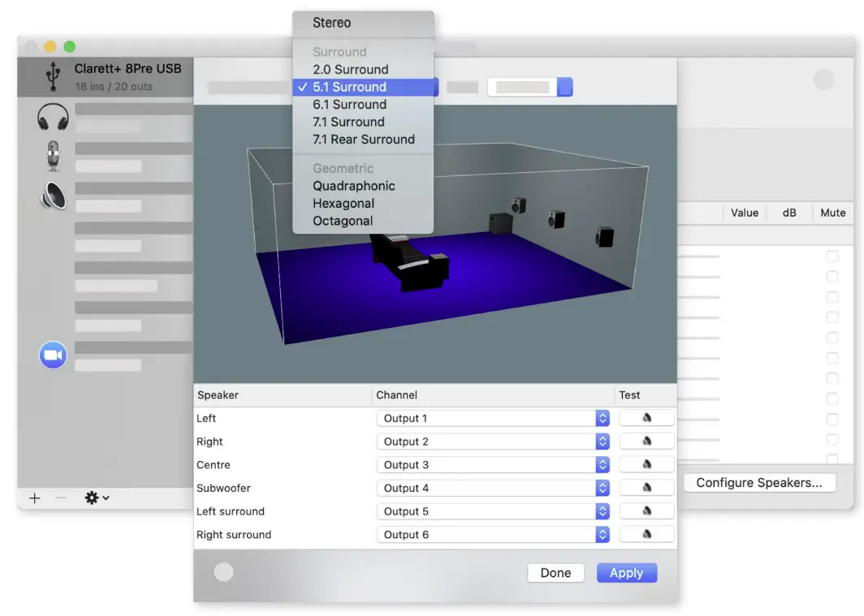
Task: Select the Zoom audio device icon
Action: [x=53, y=355]
